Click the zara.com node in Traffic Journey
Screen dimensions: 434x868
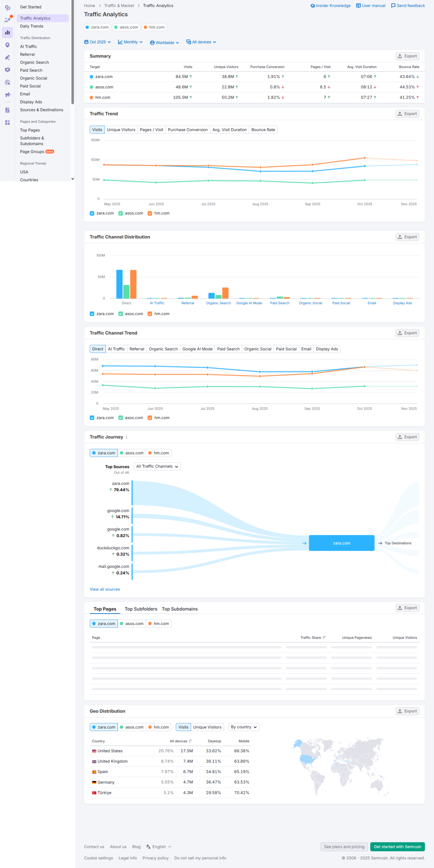click(x=341, y=543)
